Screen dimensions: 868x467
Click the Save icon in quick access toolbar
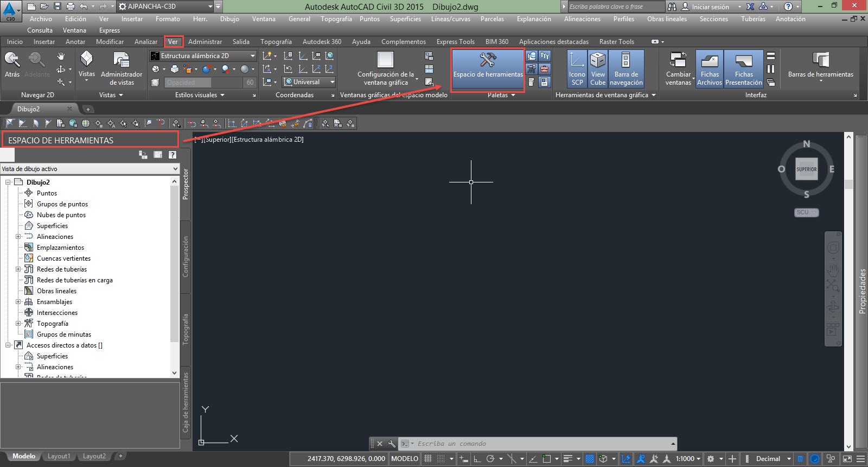coord(58,7)
